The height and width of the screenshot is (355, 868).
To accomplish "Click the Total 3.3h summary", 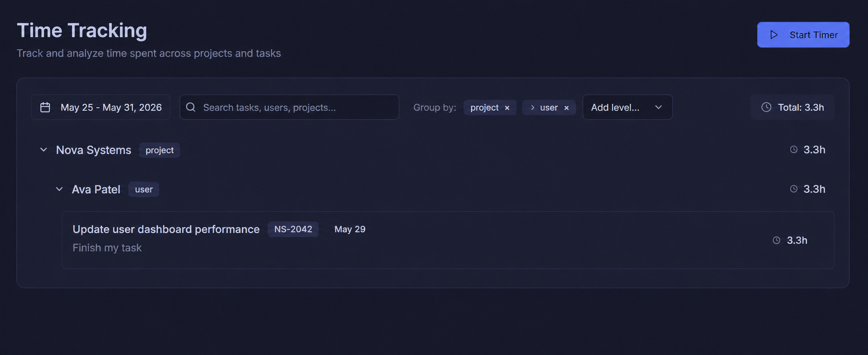I will pos(792,107).
